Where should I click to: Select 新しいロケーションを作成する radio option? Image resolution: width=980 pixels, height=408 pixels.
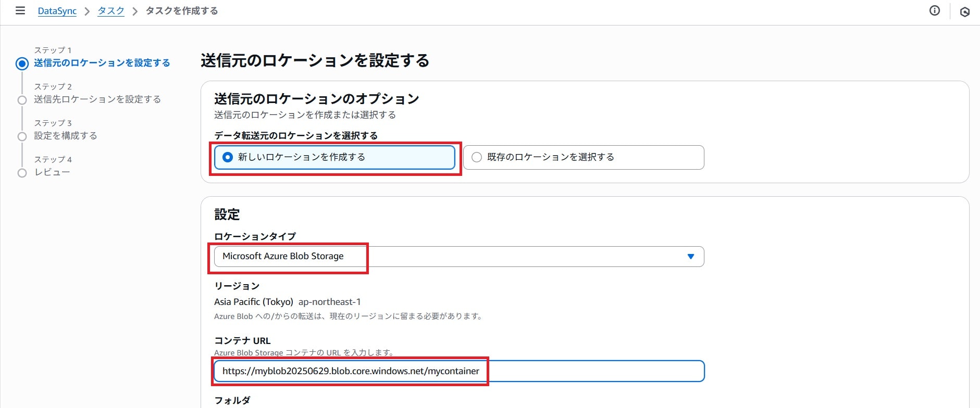pos(334,157)
